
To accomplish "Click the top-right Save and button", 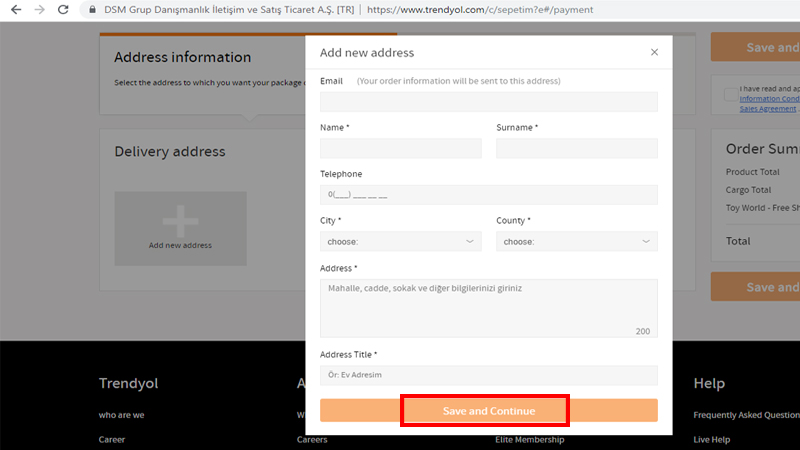I will [756, 47].
